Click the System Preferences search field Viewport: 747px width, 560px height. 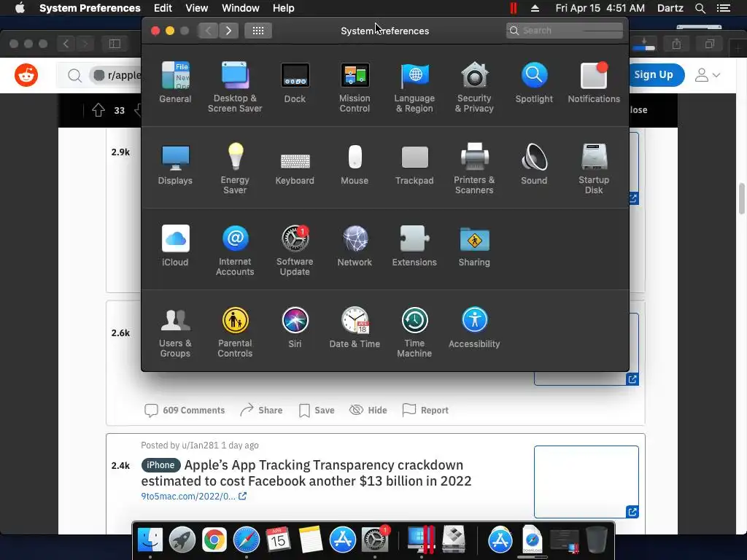pos(564,31)
